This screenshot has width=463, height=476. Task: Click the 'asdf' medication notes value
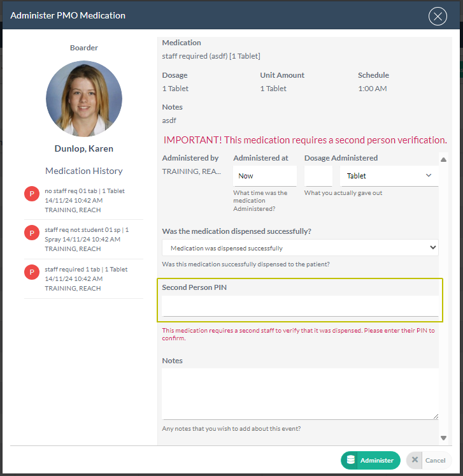pyautogui.click(x=169, y=120)
